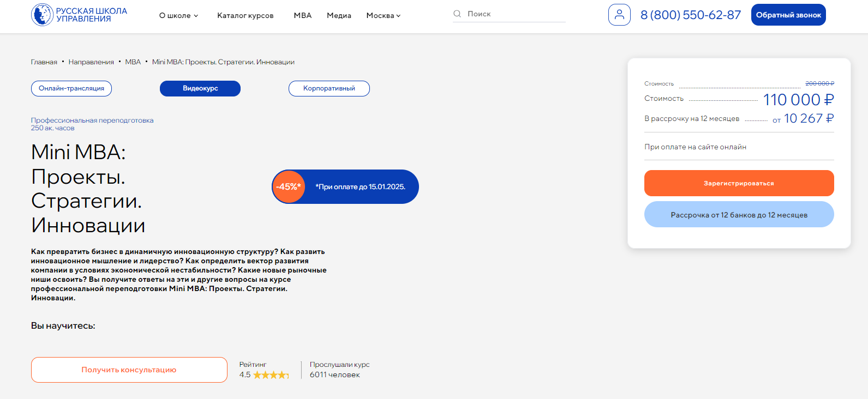
Task: Open the Москва city dropdown
Action: [384, 15]
